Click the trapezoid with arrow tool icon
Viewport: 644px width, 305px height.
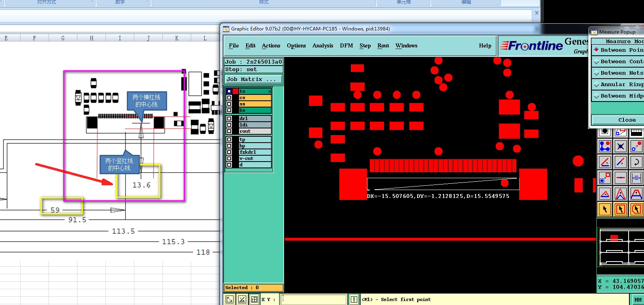click(x=636, y=194)
